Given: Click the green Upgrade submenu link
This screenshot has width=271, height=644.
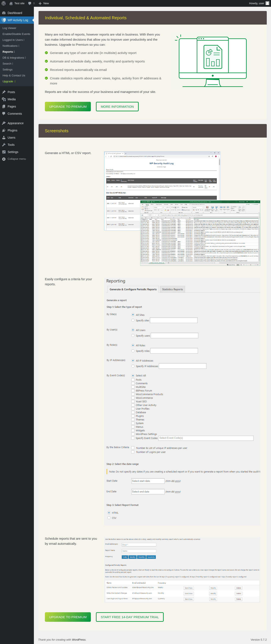Looking at the screenshot, I should (9, 81).
